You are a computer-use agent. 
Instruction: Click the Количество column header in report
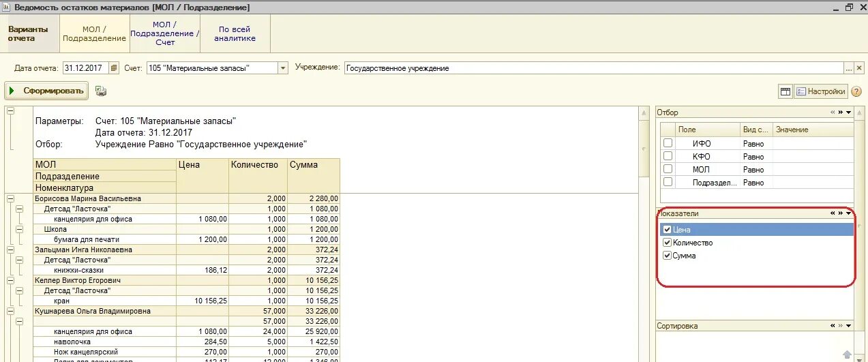[257, 176]
